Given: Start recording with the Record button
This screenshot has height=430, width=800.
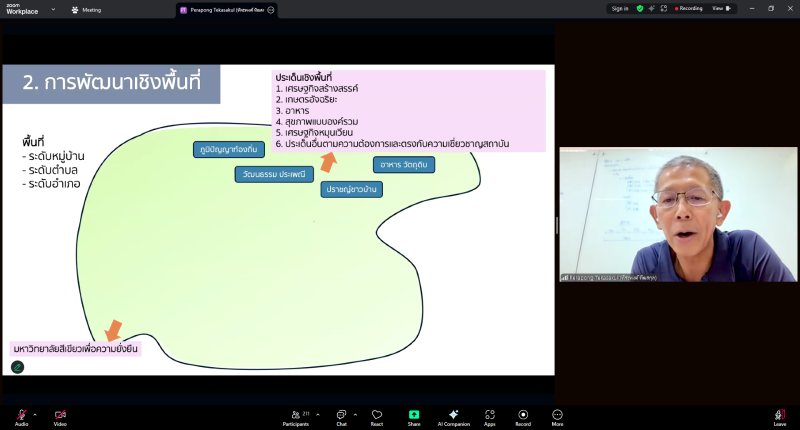Looking at the screenshot, I should point(523,415).
